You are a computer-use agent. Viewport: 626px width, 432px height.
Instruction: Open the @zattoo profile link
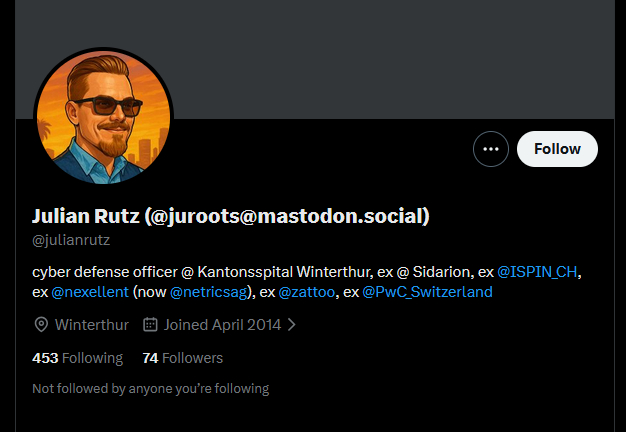pyautogui.click(x=305, y=292)
